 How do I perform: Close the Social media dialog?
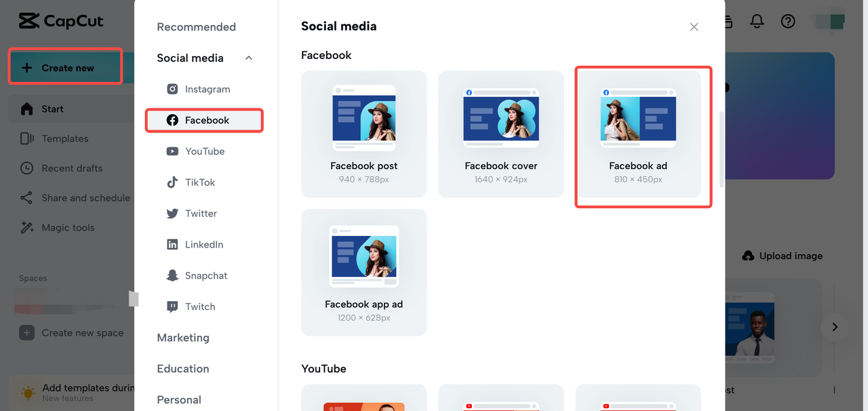(x=694, y=27)
